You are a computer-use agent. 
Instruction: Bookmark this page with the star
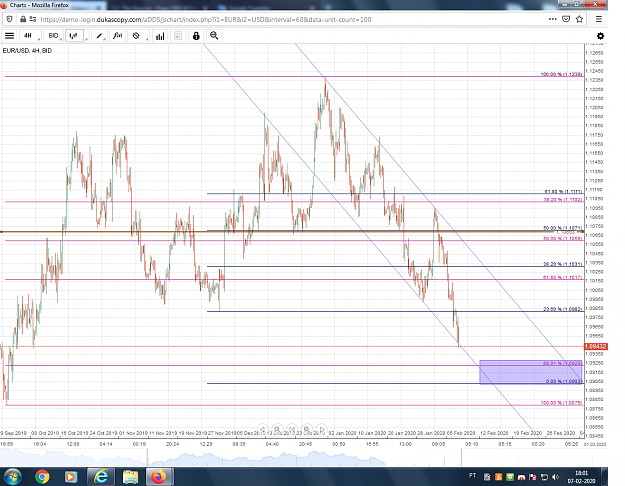580,19
